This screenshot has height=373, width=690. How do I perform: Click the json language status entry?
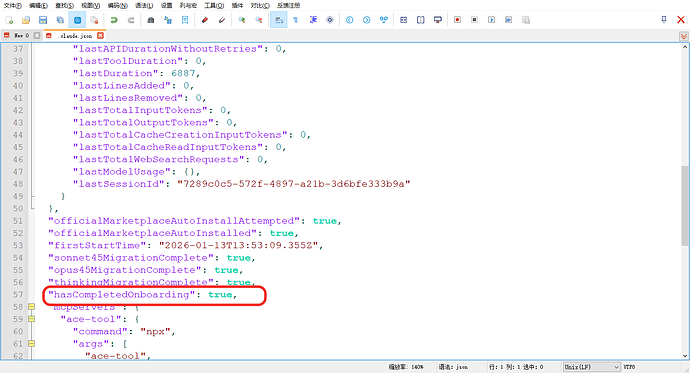tap(453, 367)
